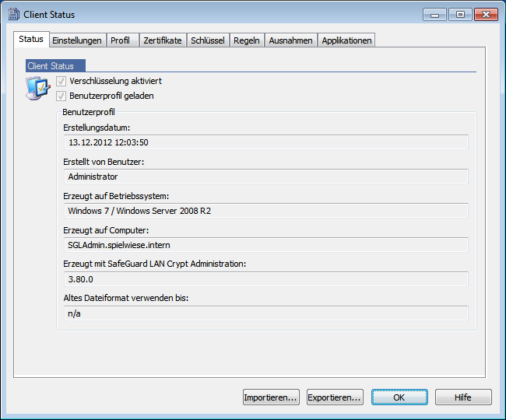Click the Erstellt von Benutzer field

pyautogui.click(x=265, y=177)
